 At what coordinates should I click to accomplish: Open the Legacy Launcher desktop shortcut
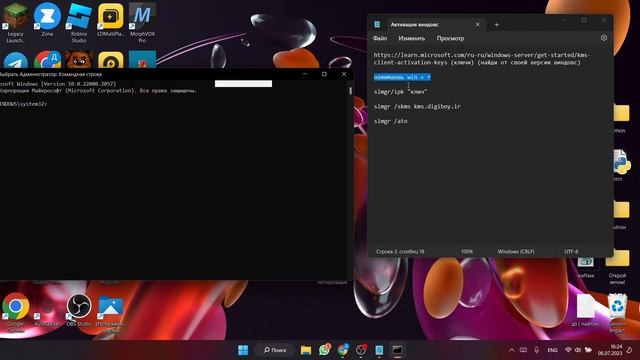click(x=16, y=22)
